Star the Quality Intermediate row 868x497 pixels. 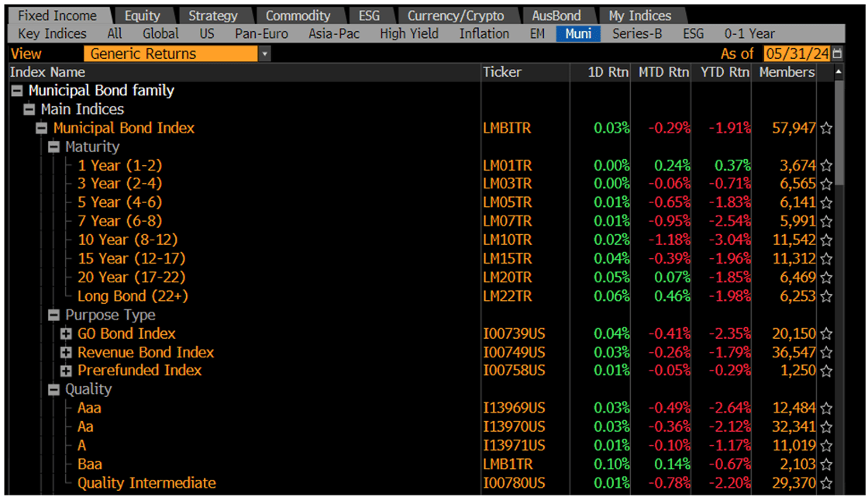click(x=825, y=483)
